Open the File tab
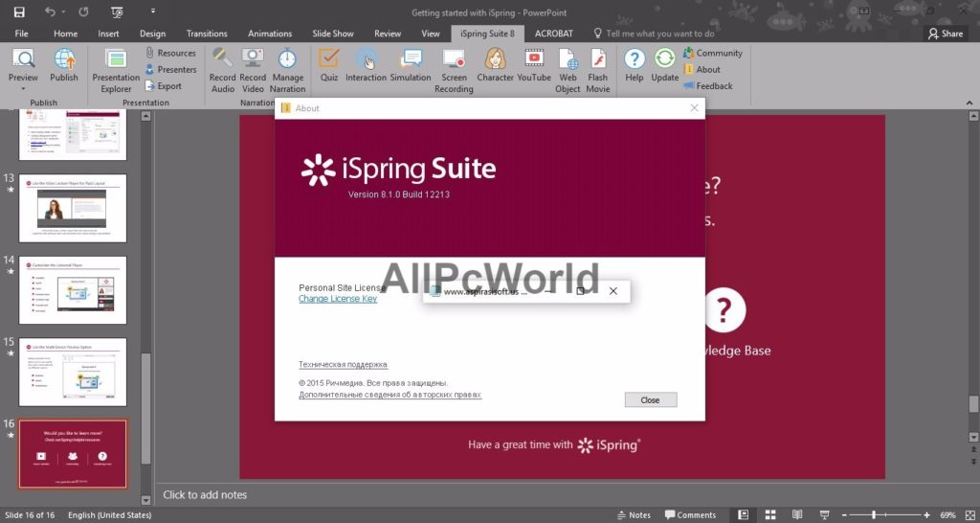 [x=21, y=34]
